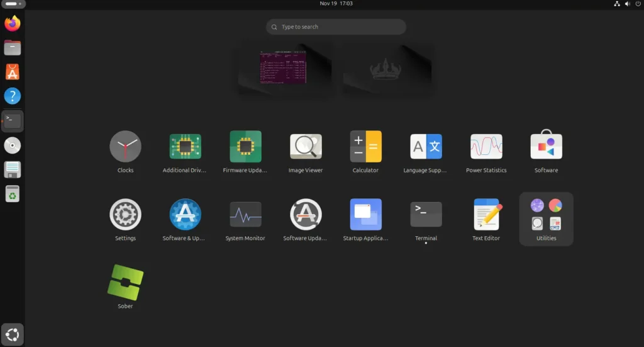This screenshot has height=347, width=644.
Task: Open Files from the dock
Action: tap(13, 48)
